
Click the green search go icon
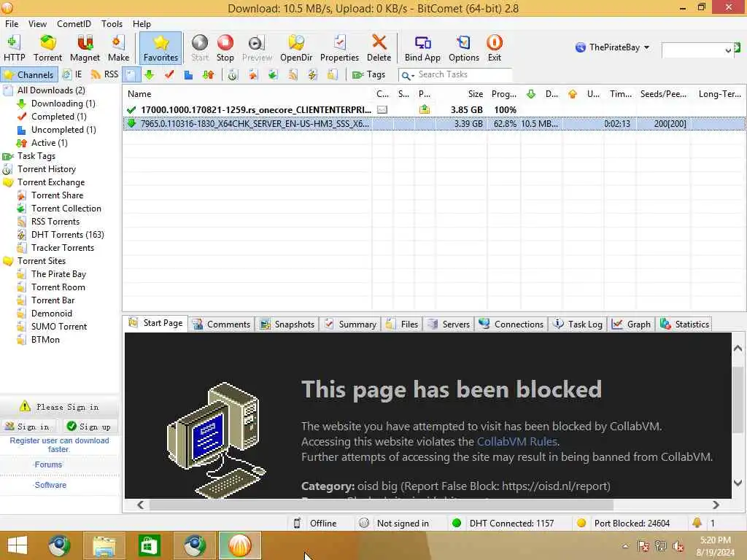[738, 47]
